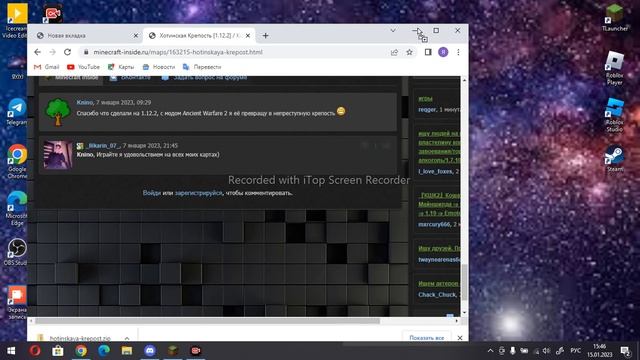Open Roblox Player desktop shortcut
This screenshot has width=640, height=360.
click(614, 68)
